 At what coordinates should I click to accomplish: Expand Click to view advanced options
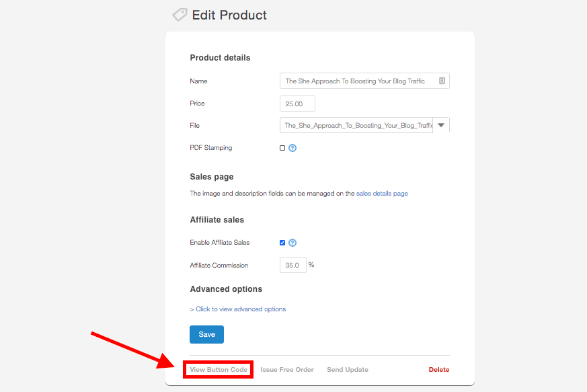point(240,309)
